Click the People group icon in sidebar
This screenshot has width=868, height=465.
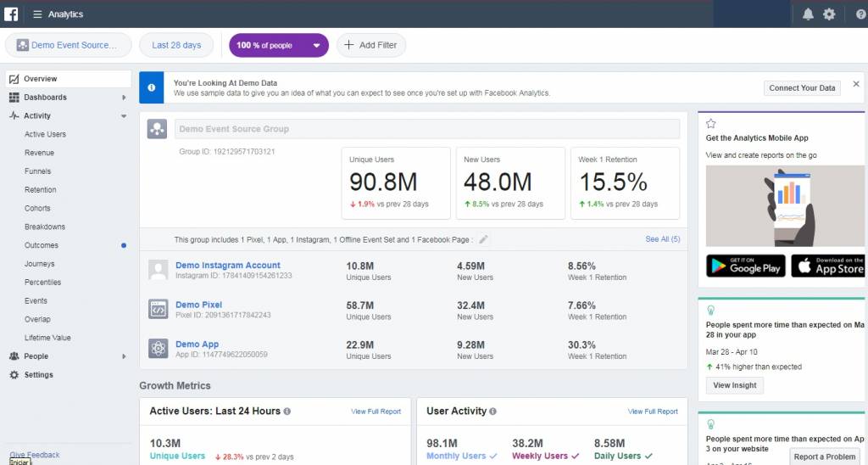tap(14, 356)
